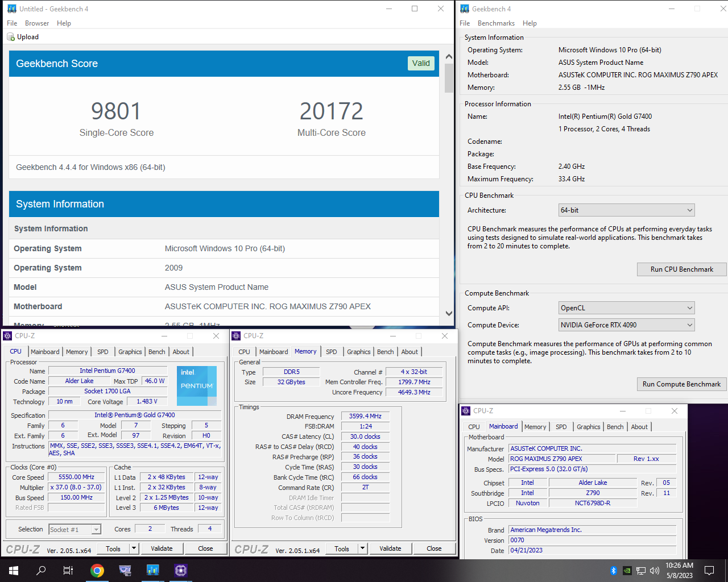Open the Windows Start menu
Viewport: 728px width, 582px height.
[x=14, y=571]
